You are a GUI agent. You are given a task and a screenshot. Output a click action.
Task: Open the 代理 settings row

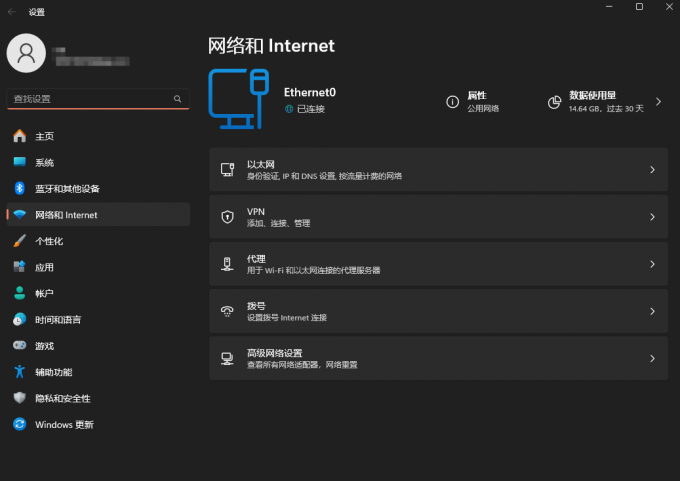[x=438, y=264]
